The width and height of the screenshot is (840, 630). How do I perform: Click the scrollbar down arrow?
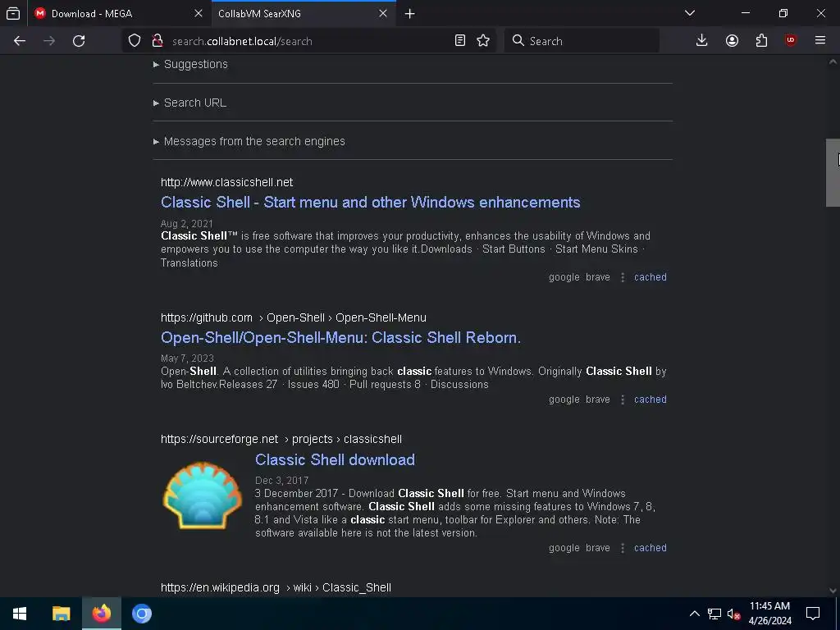(x=833, y=591)
